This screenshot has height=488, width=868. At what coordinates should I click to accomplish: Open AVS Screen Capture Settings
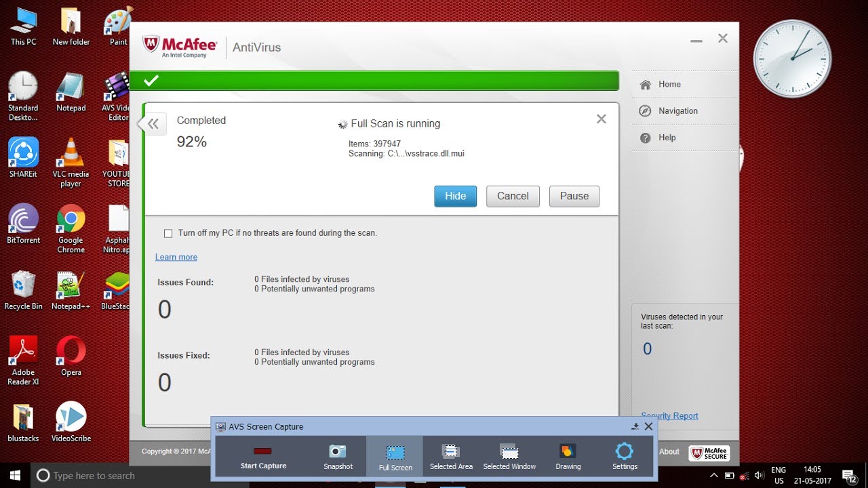[625, 457]
